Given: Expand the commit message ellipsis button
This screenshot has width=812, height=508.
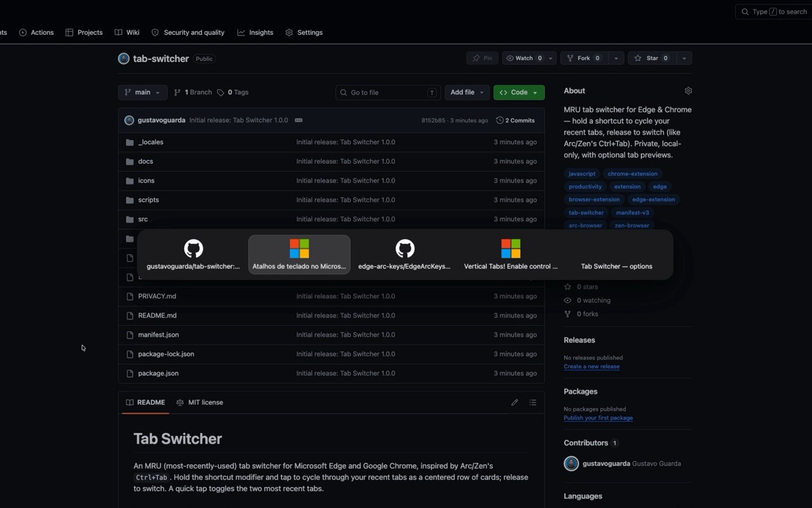Looking at the screenshot, I should 299,120.
